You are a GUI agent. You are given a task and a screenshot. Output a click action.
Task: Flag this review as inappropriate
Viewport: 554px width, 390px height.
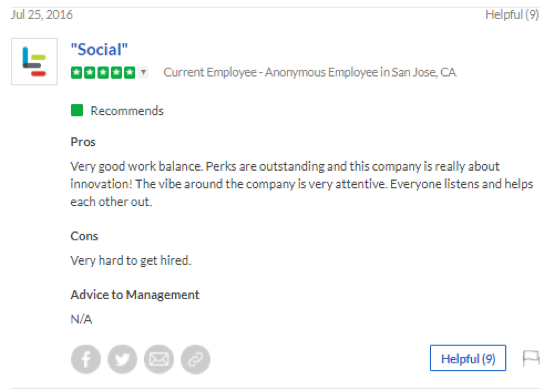click(531, 358)
